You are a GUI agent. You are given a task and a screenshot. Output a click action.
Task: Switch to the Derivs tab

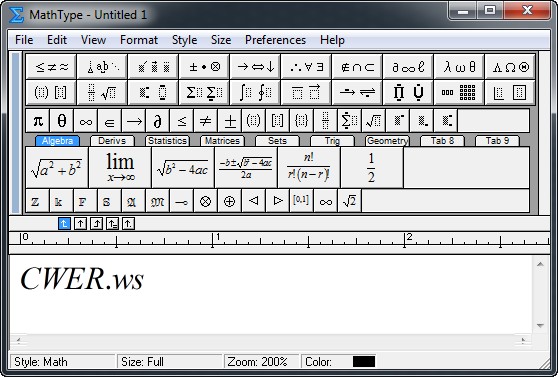(x=112, y=141)
